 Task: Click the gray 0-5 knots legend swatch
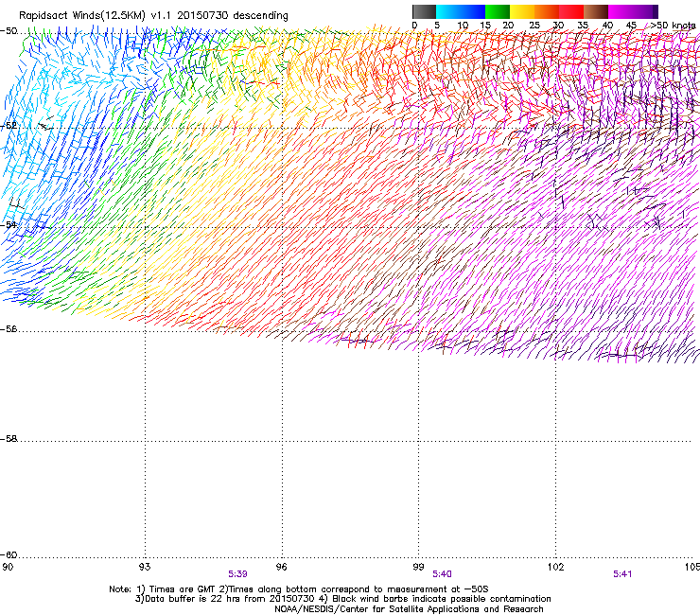pos(425,11)
